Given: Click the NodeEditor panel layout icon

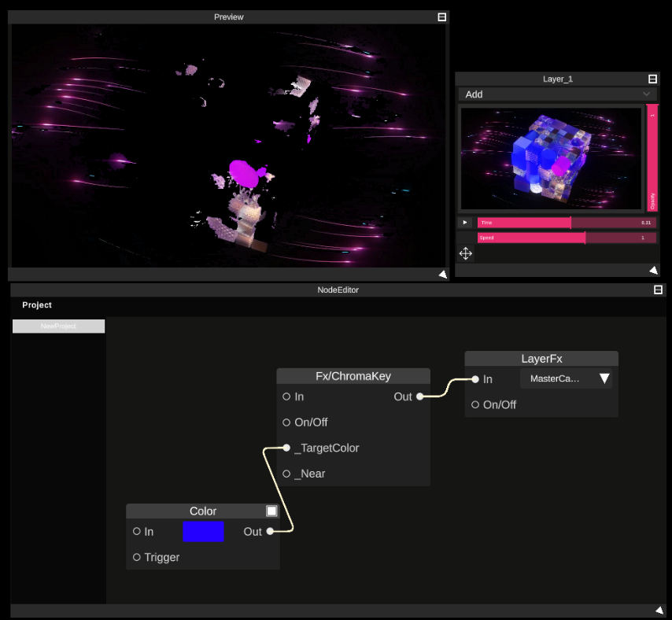Looking at the screenshot, I should (x=658, y=290).
